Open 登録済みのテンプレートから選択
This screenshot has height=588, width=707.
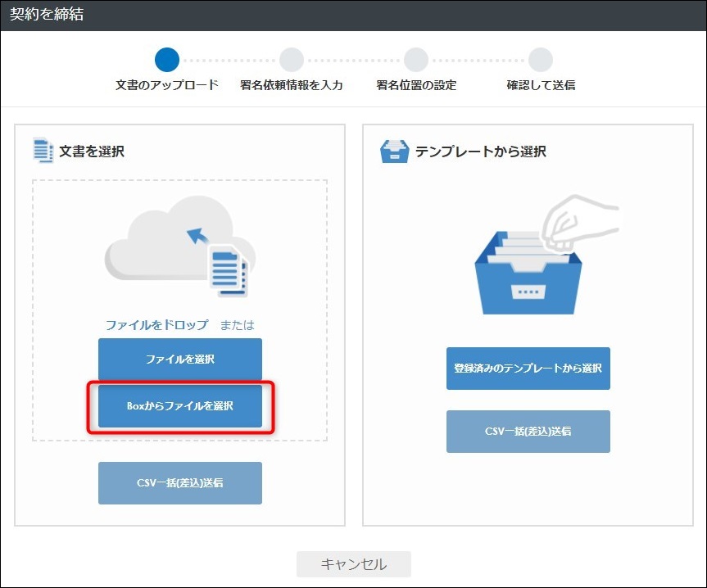point(528,369)
